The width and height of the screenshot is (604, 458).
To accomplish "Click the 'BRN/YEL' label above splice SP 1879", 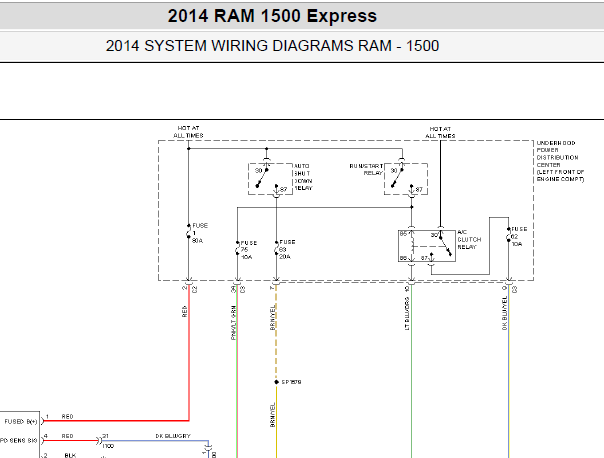I will tap(273, 317).
